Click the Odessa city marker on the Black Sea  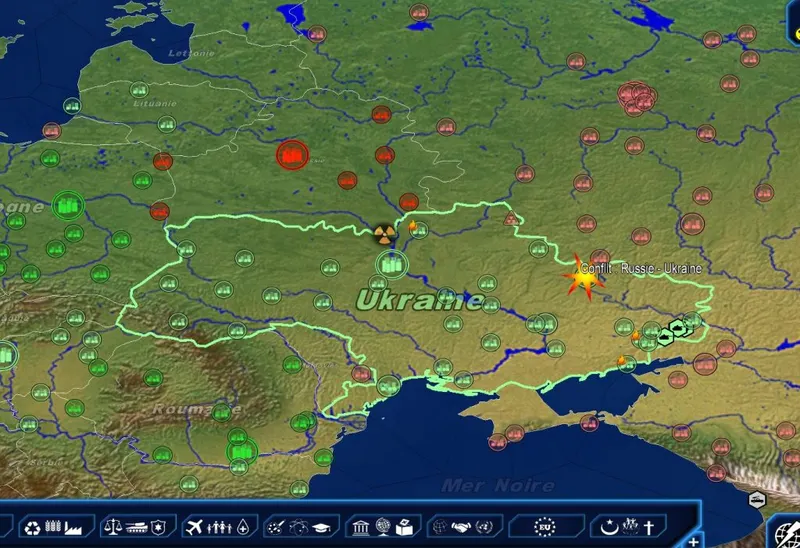pos(388,385)
